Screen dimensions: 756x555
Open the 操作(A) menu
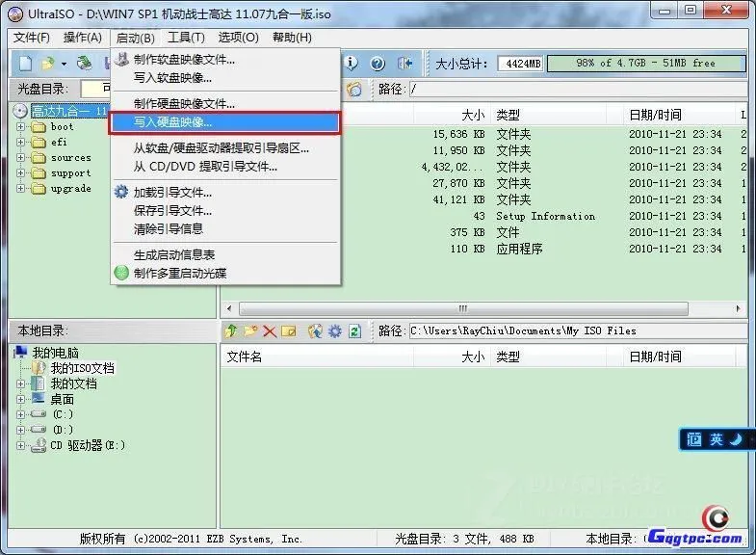coord(83,38)
